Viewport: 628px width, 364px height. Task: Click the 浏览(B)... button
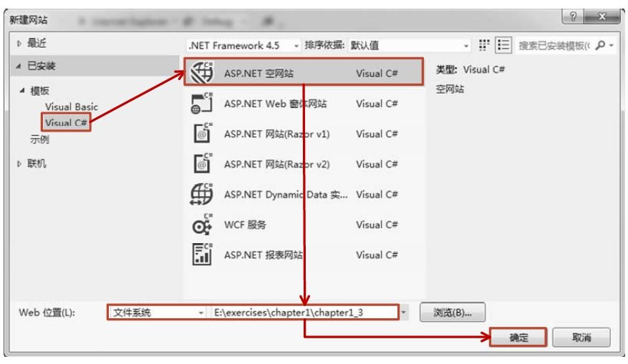453,313
